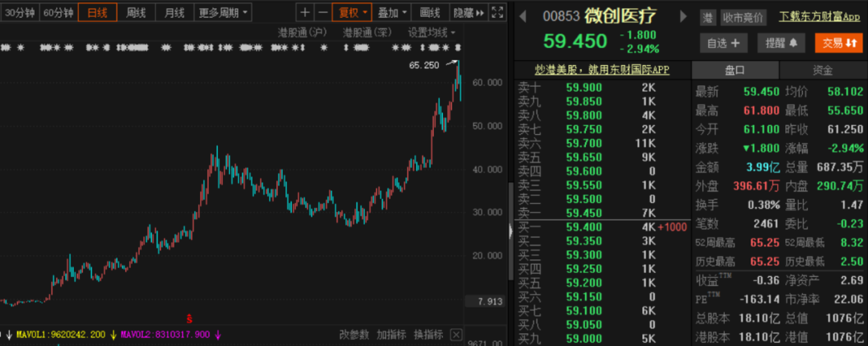Open 更多周期 dropdown
868x346 pixels.
[223, 12]
